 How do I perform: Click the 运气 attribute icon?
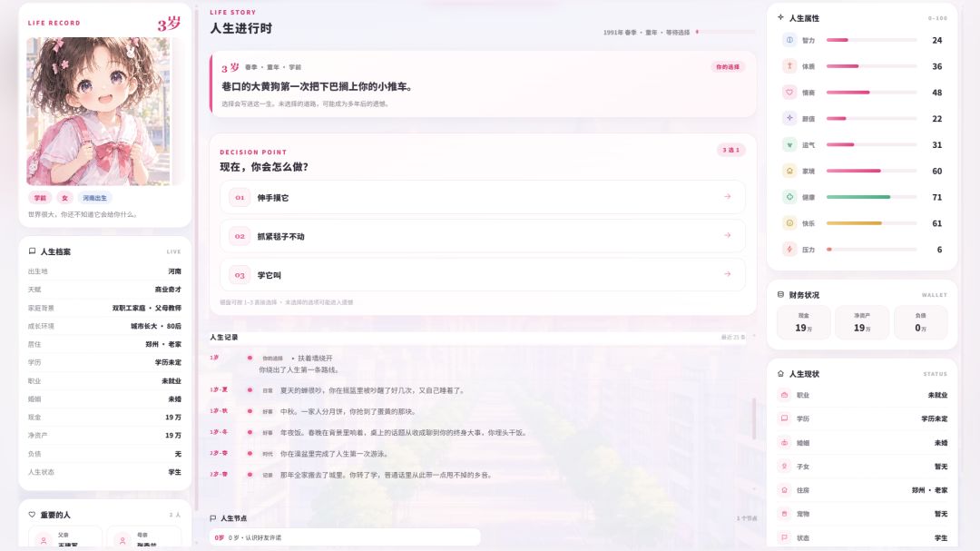pos(789,144)
